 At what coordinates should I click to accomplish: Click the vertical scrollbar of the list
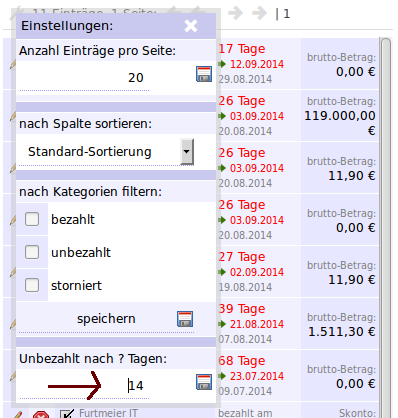(x=386, y=227)
